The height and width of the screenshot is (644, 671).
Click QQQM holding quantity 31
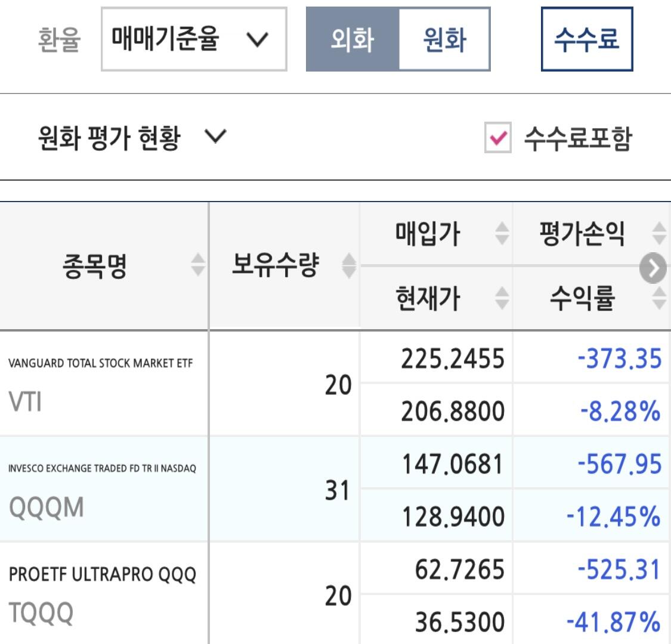pyautogui.click(x=338, y=490)
